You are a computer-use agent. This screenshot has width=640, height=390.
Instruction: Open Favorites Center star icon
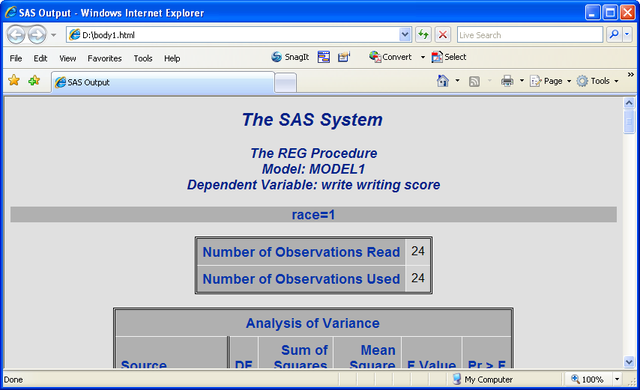coord(14,80)
